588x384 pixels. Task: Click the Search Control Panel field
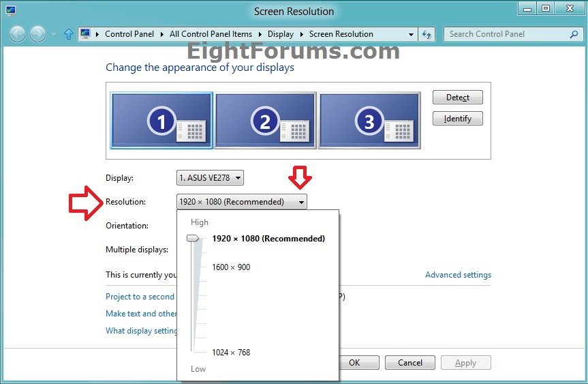click(512, 34)
